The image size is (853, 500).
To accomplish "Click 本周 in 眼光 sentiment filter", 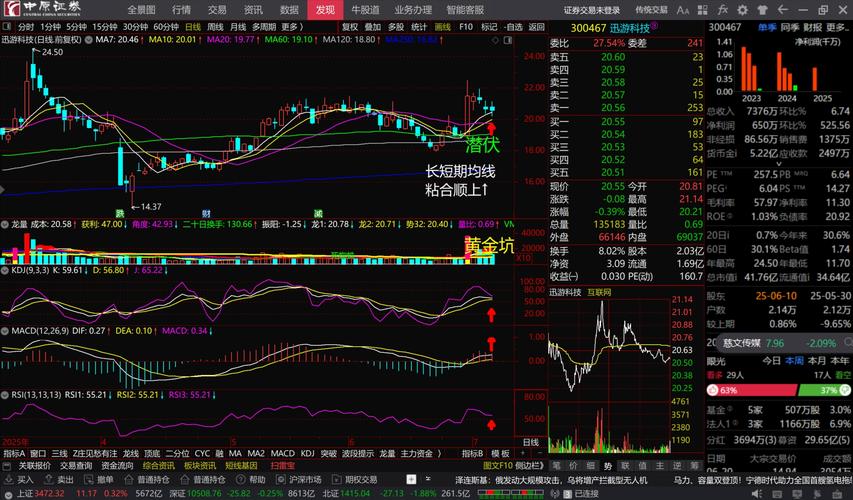I will [x=794, y=361].
